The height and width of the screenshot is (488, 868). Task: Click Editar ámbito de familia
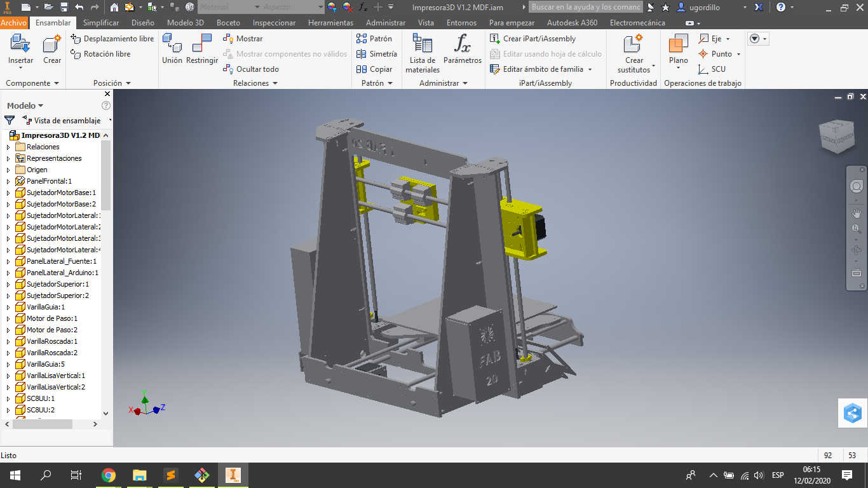[x=541, y=69]
